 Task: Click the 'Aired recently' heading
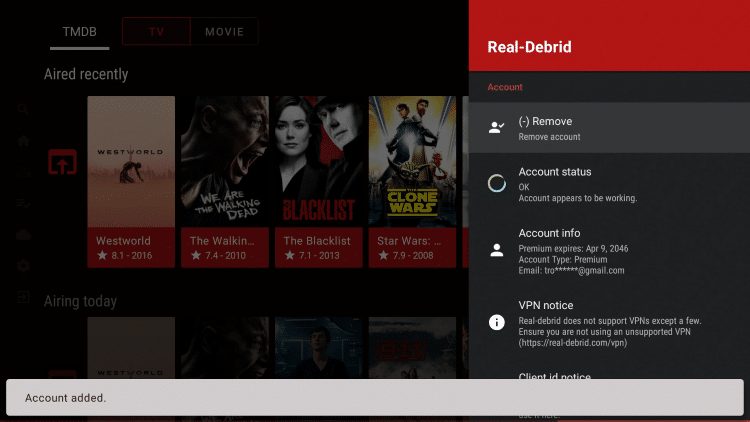pos(86,74)
